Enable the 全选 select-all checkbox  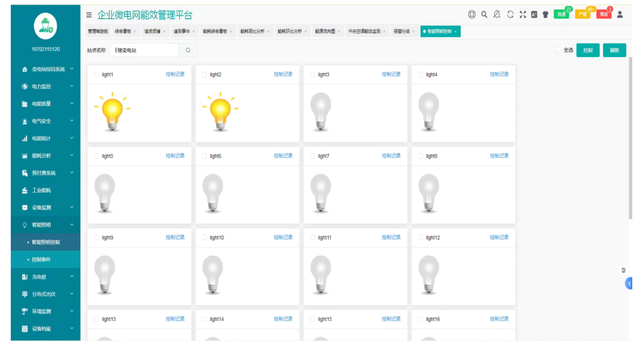(558, 50)
